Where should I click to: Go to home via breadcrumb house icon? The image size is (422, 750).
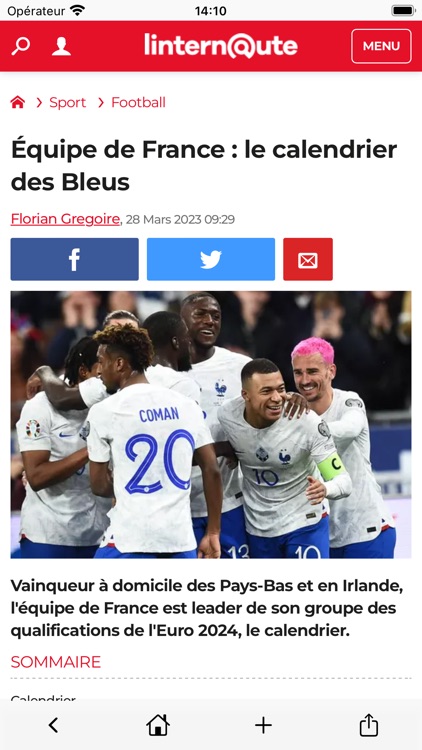[18, 102]
